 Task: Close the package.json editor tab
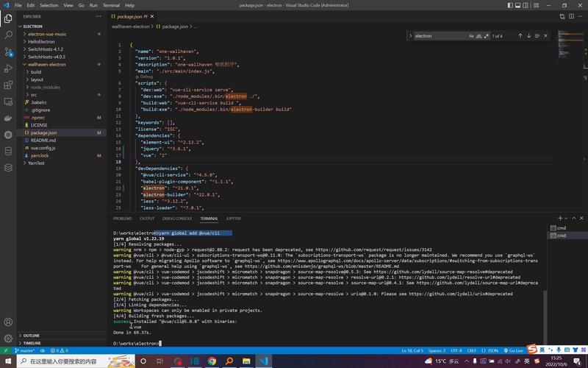(152, 16)
